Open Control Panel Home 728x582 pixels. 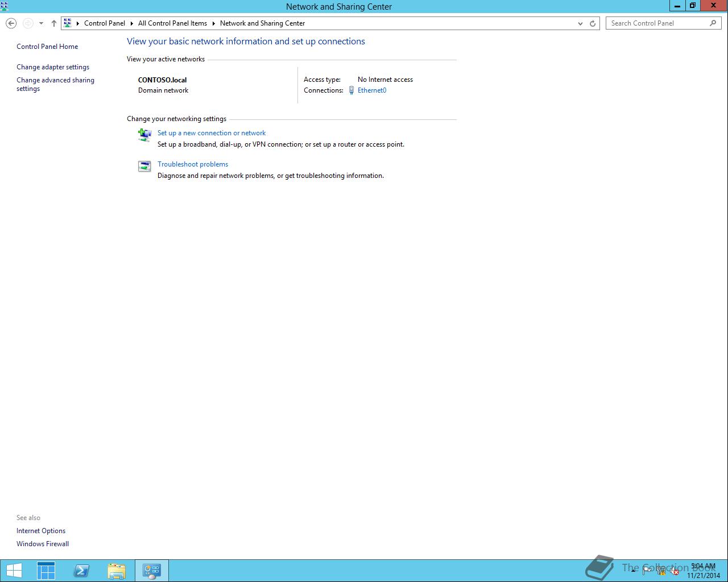(47, 47)
